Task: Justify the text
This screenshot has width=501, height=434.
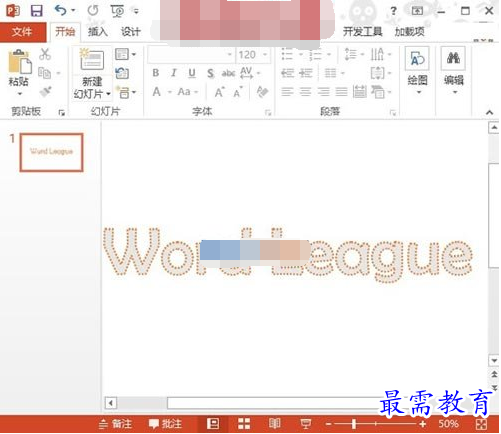Action: coord(341,92)
